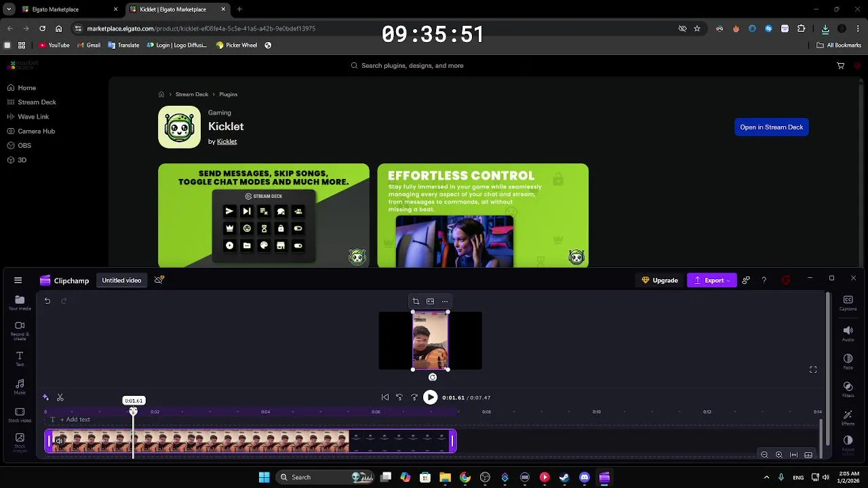This screenshot has height=488, width=868.
Task: Open more options (three dots) above preview
Action: (x=445, y=302)
